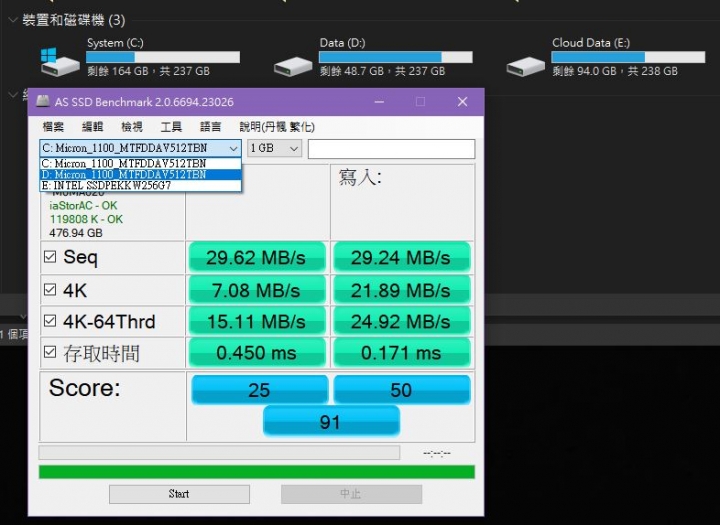Viewport: 720px width, 525px height.
Task: Click the 476.94 GB capacity text
Action: [76, 233]
